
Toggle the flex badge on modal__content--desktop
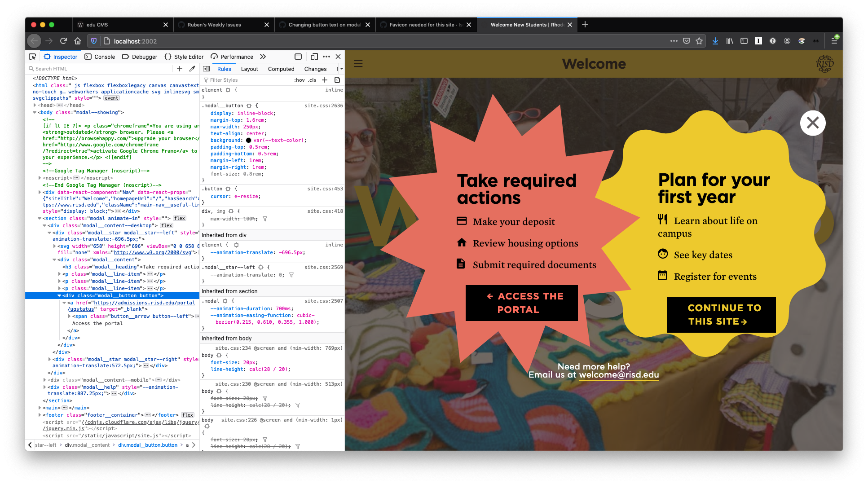[x=166, y=225]
